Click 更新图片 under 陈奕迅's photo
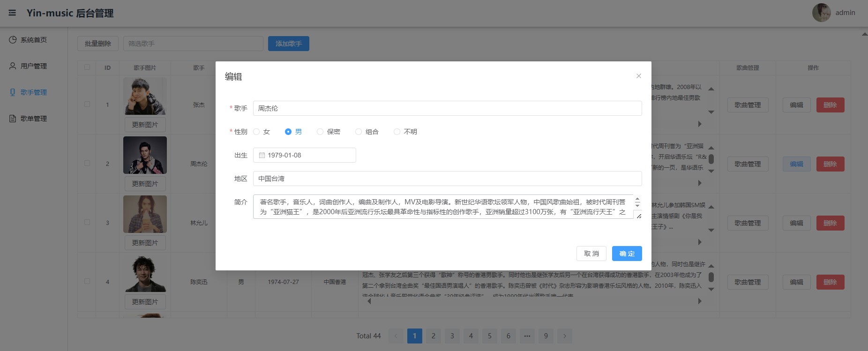868x351 pixels. point(145,302)
